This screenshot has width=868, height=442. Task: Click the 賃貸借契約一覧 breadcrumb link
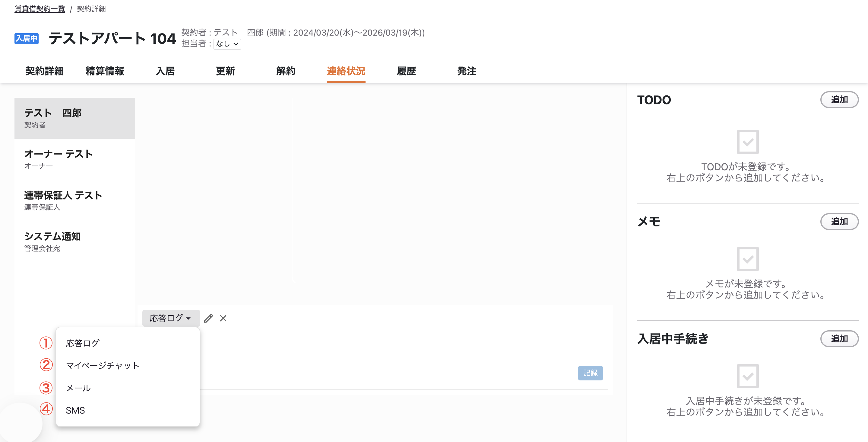coord(40,9)
